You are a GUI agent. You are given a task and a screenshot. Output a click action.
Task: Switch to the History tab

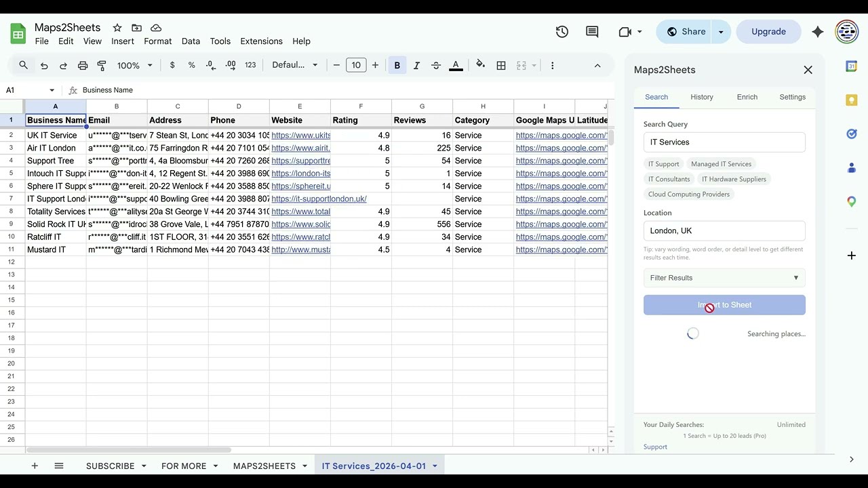tap(702, 97)
